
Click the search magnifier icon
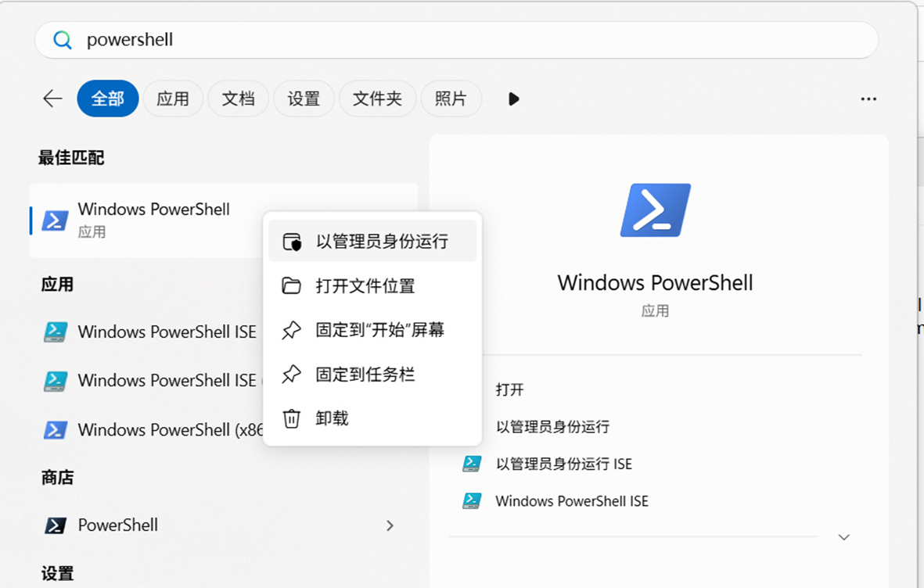tap(63, 40)
